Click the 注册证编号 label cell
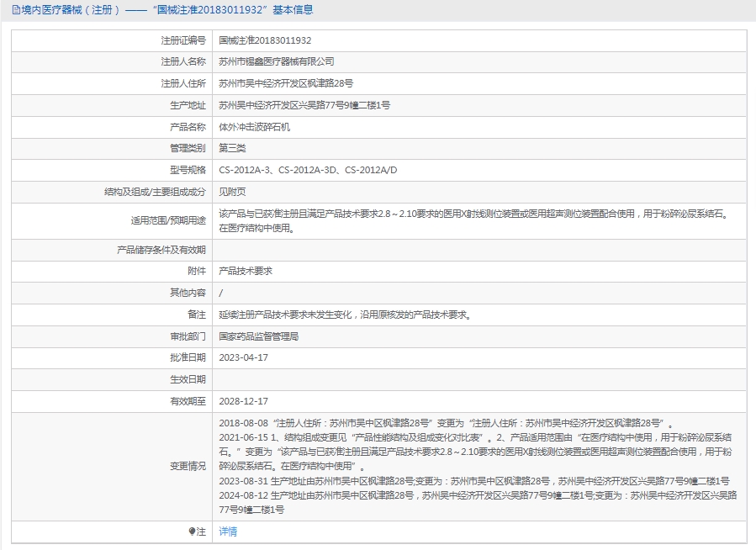Viewport: 756px width, 550px height. 183,40
